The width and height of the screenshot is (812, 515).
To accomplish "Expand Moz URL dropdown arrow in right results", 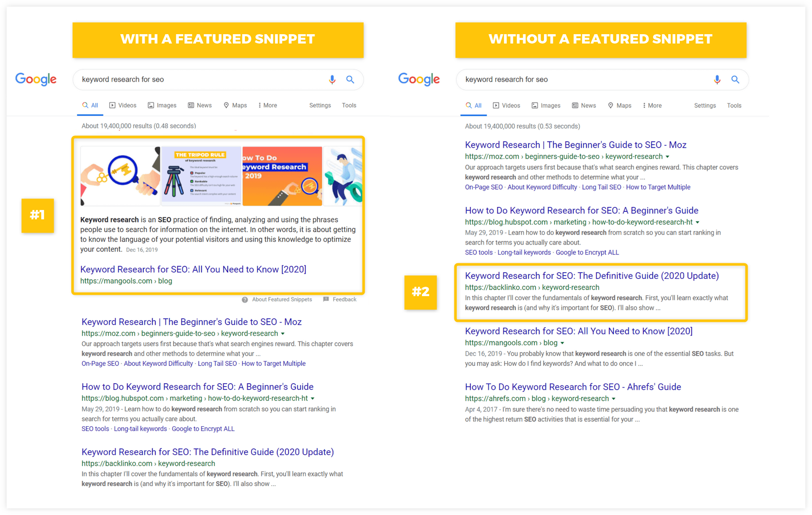I will point(667,157).
